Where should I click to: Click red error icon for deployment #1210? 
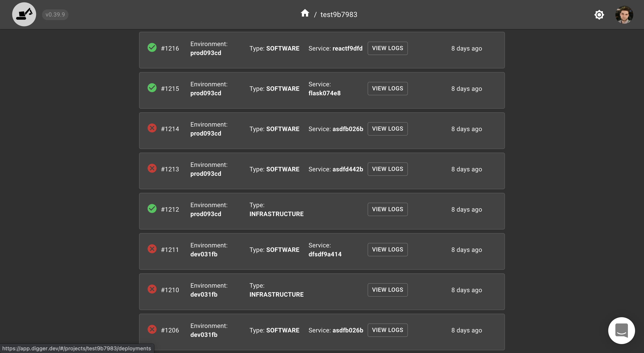(x=152, y=289)
